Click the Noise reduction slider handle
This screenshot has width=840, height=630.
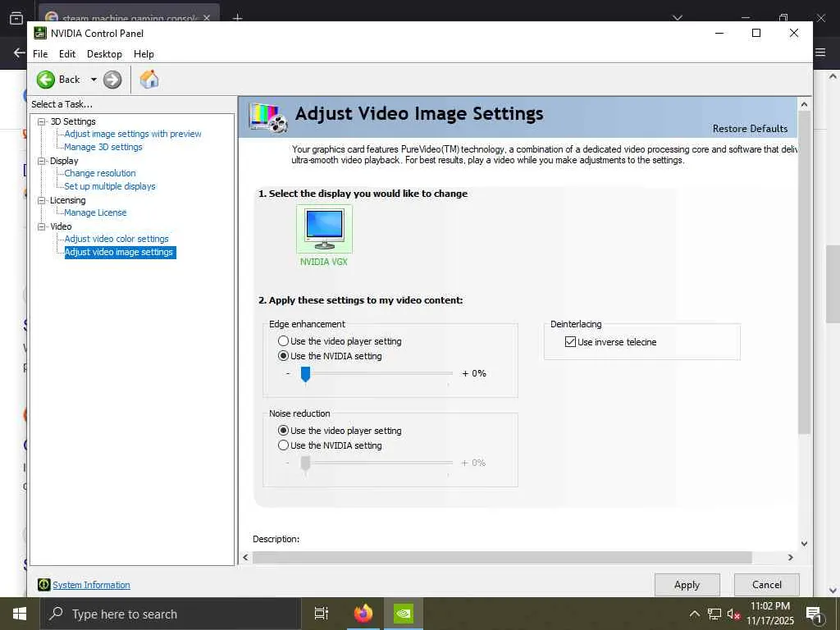[305, 464]
